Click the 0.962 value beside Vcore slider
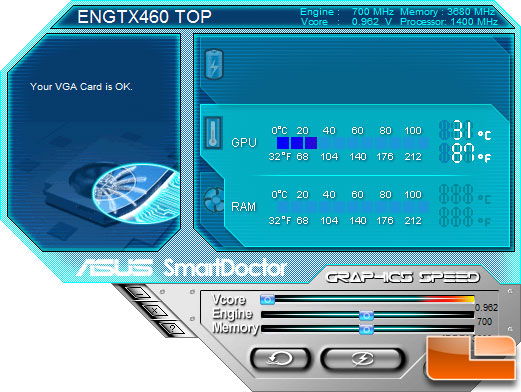 click(486, 307)
